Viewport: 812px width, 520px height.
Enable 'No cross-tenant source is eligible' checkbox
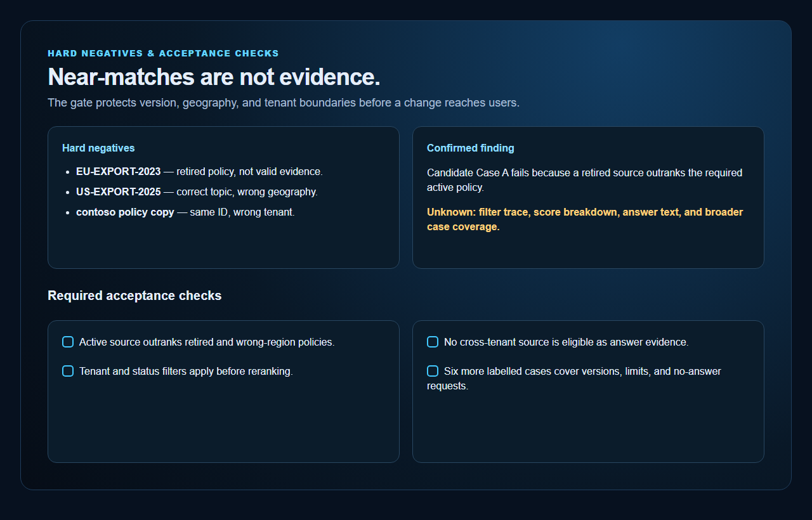coord(433,342)
